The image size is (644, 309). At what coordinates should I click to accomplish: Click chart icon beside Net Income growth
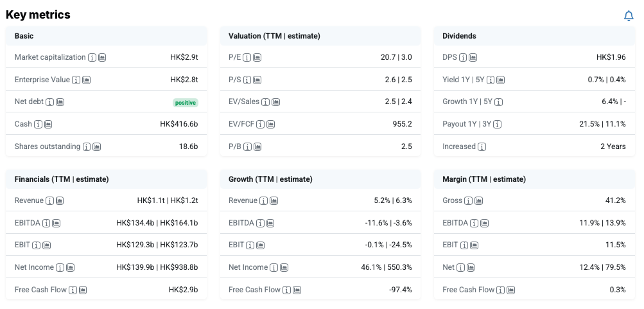click(284, 268)
